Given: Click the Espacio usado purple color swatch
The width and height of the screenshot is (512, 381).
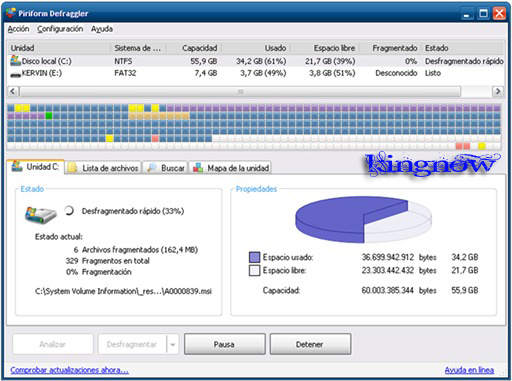Looking at the screenshot, I should pos(254,257).
